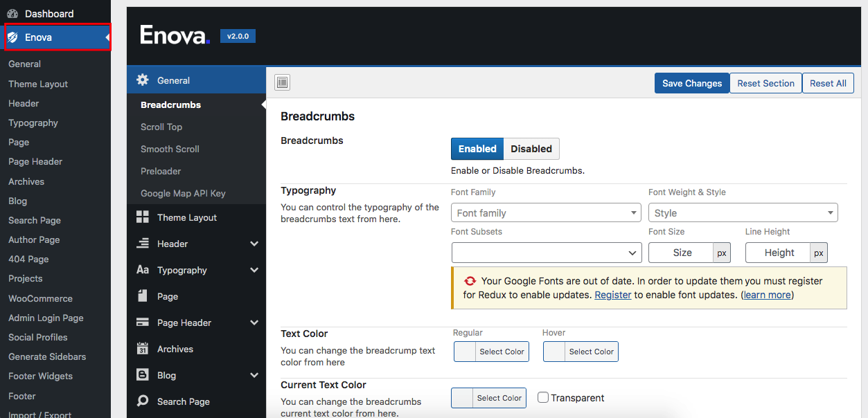
Task: Open Generate Sidebars in admin submenu
Action: pyautogui.click(x=47, y=356)
